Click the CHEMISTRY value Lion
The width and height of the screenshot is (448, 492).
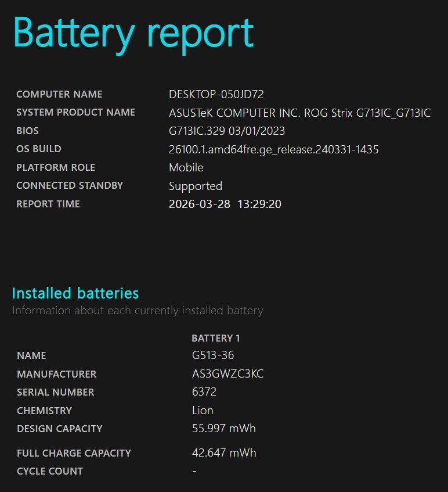pos(203,411)
